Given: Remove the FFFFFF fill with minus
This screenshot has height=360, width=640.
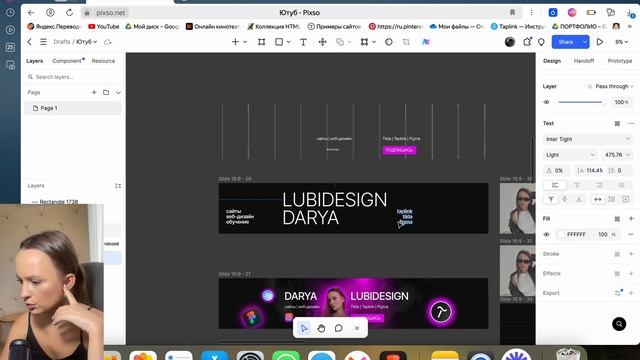Looking at the screenshot, I should (631, 234).
